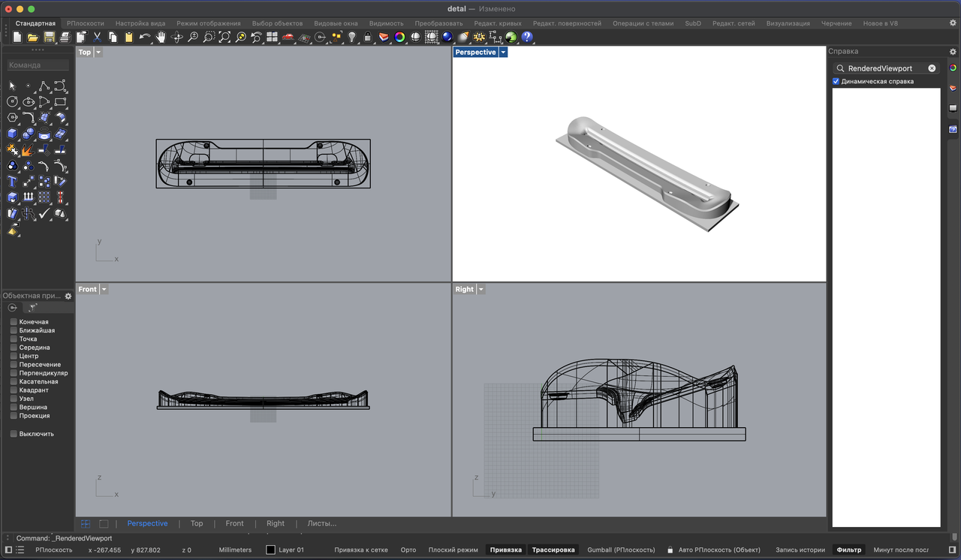Toggle the Орто status bar button
This screenshot has width=961, height=560.
[x=408, y=549]
